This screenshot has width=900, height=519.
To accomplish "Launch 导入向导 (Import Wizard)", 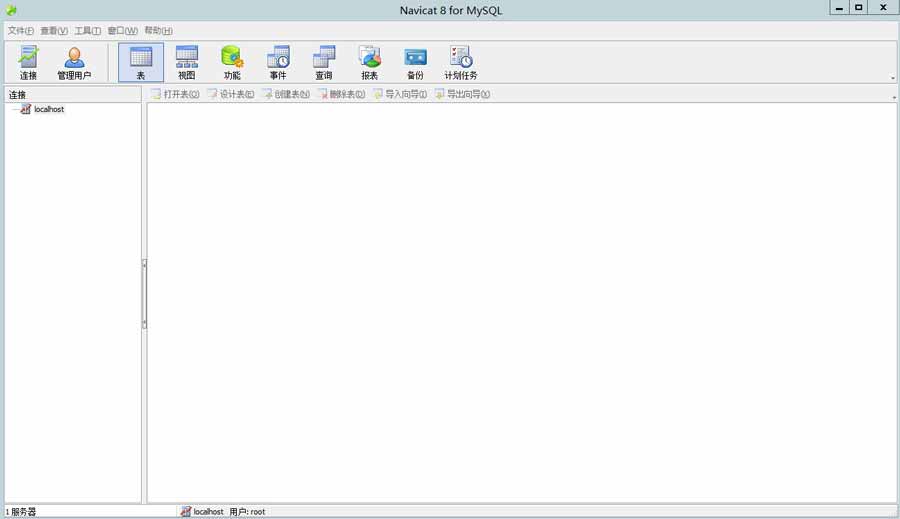I will (x=400, y=94).
